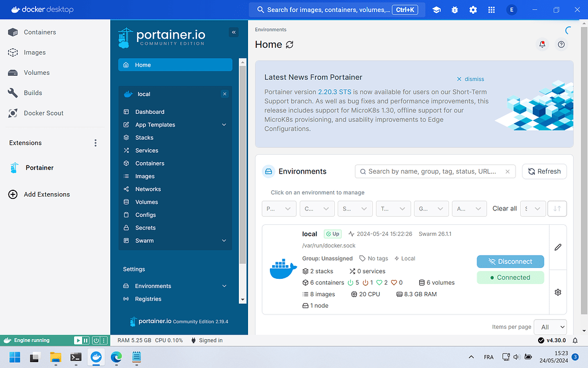Clear all environment filters

[x=504, y=208]
